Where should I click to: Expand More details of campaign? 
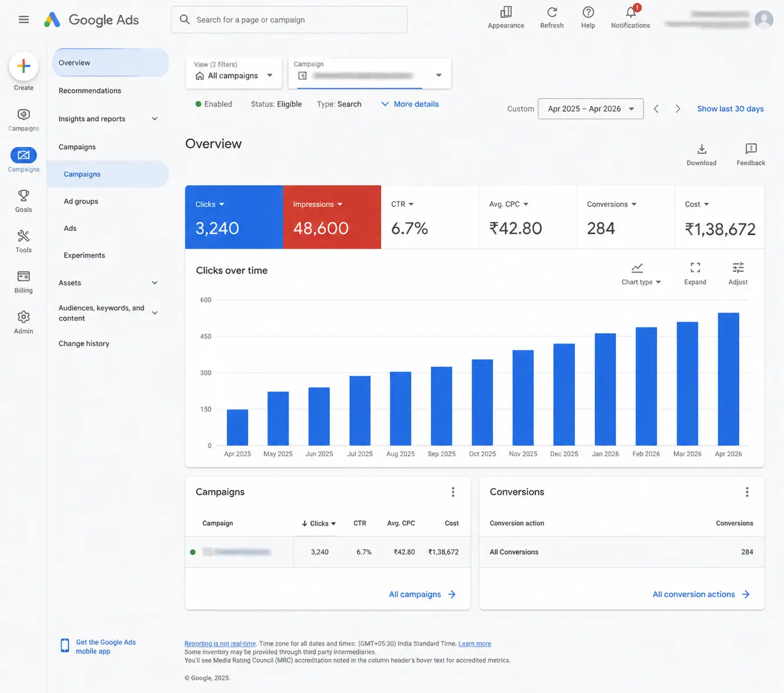coord(410,104)
